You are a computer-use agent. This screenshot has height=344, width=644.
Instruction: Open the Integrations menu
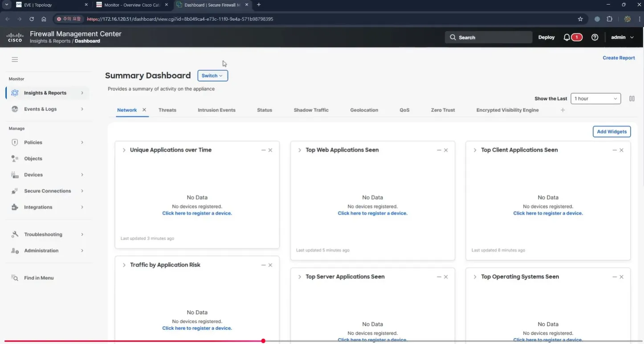click(x=47, y=207)
